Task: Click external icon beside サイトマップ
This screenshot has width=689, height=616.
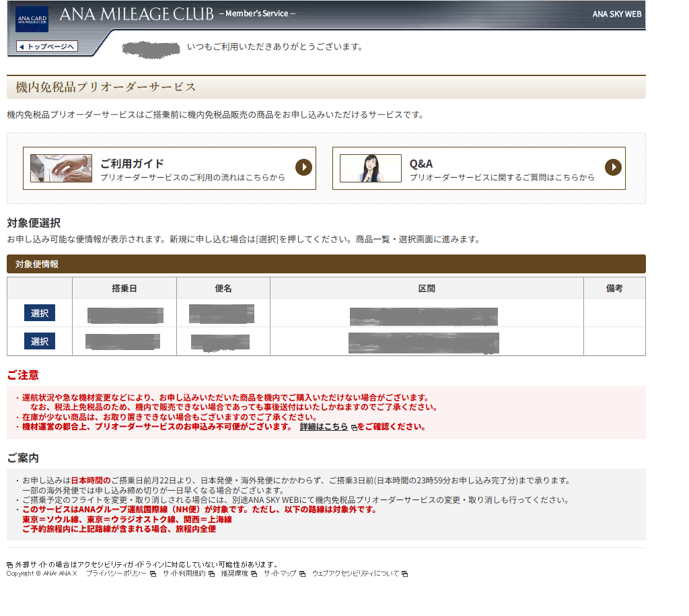Action: [x=302, y=574]
